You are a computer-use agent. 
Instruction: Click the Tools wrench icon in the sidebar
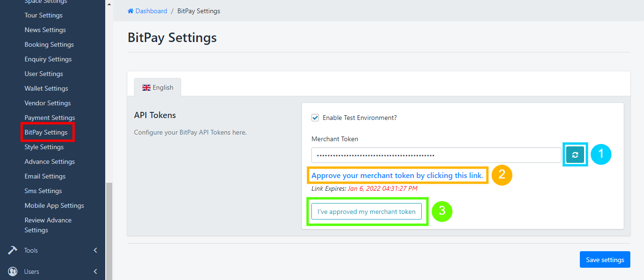pyautogui.click(x=11, y=250)
